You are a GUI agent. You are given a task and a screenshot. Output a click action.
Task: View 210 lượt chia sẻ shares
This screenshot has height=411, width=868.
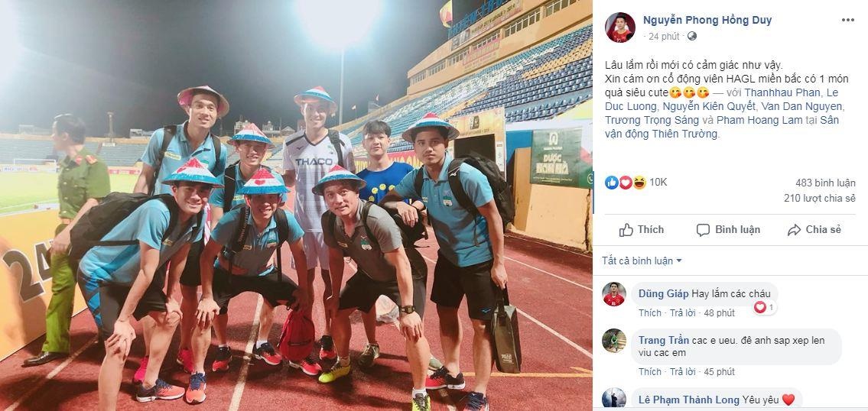(x=820, y=198)
